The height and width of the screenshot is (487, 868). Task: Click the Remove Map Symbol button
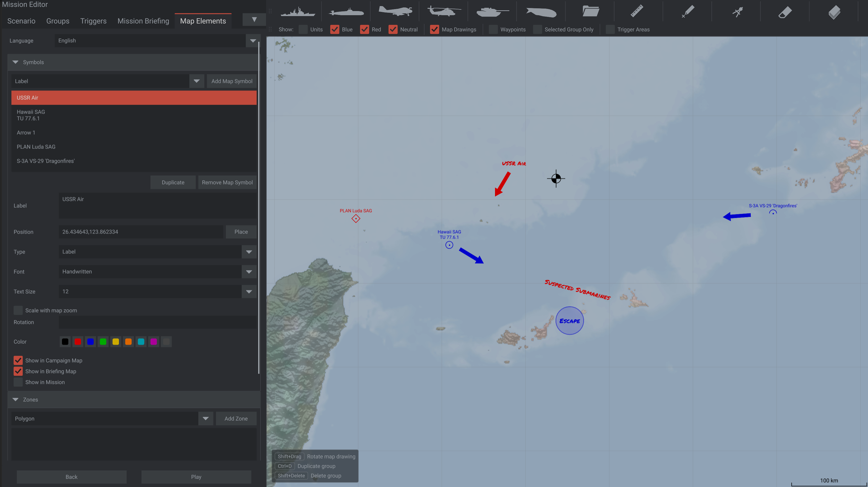click(227, 182)
